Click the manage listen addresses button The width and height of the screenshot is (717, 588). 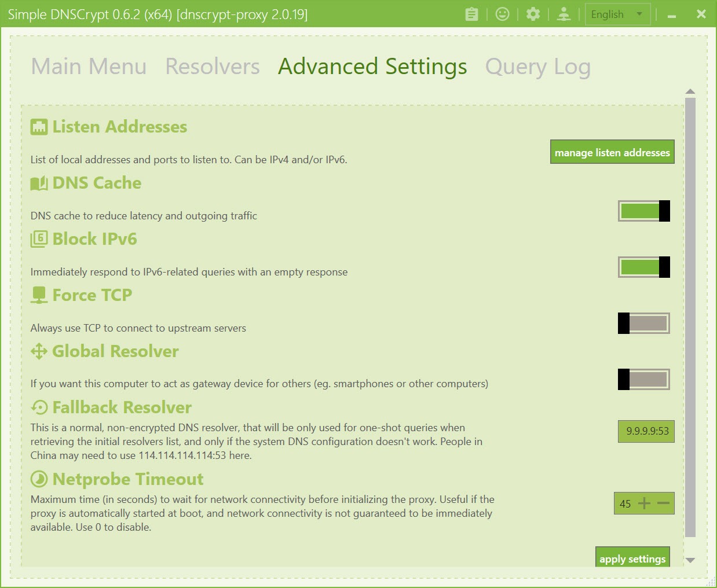pos(612,152)
